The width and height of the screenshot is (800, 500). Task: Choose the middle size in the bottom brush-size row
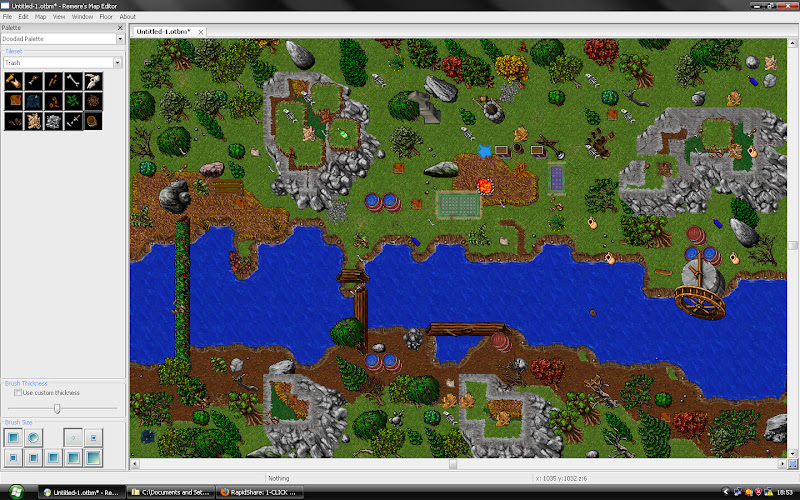pos(53,458)
